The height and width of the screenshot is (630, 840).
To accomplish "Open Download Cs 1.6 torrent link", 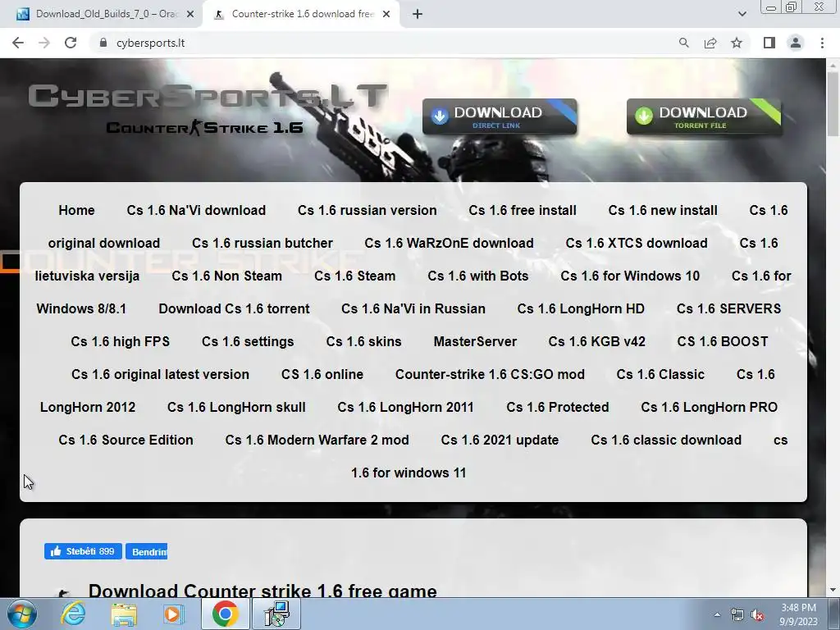I will click(x=234, y=308).
